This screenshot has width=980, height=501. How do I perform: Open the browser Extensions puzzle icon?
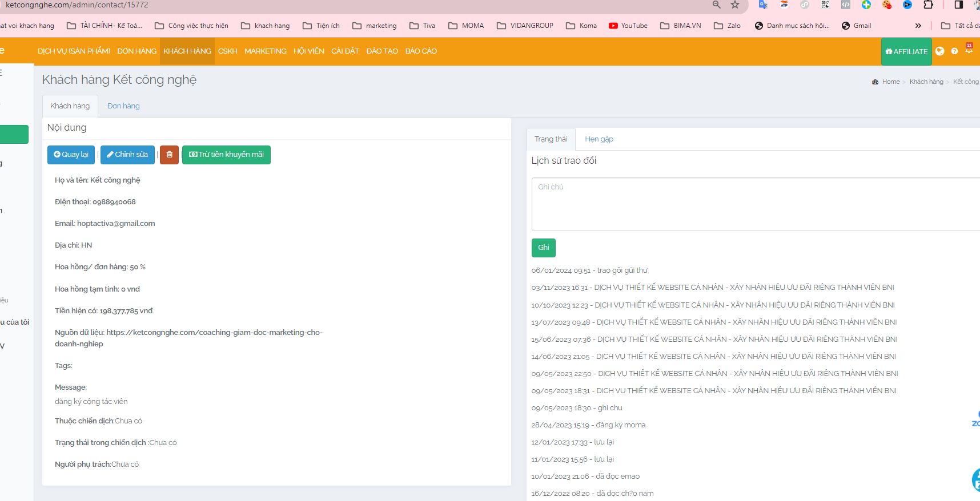click(928, 5)
